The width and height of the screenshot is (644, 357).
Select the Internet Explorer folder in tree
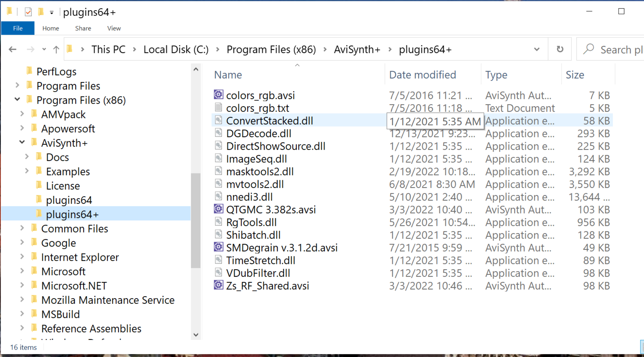(x=80, y=257)
